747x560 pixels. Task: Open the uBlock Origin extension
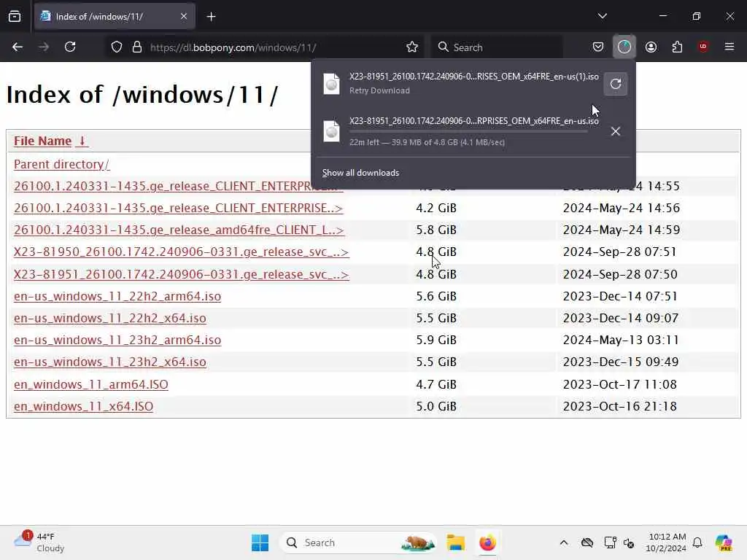tap(703, 47)
